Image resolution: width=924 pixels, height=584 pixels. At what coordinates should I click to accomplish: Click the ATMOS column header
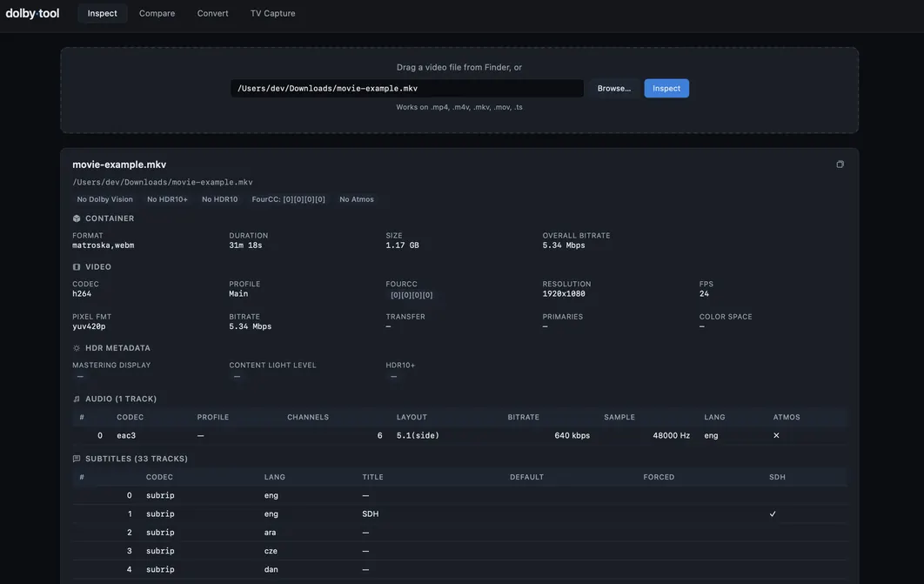click(x=787, y=417)
